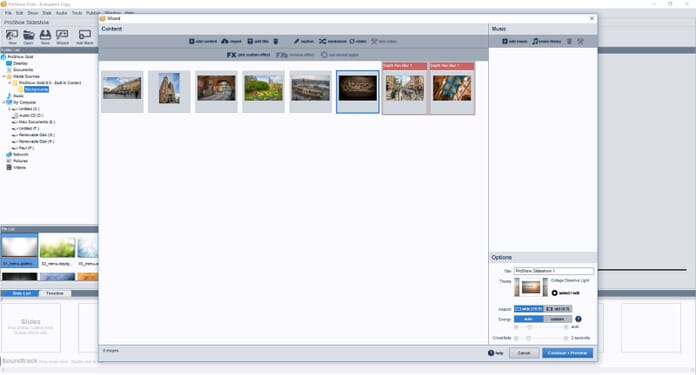The height and width of the screenshot is (375, 696).
Task: Expand the Untitled (C:) drive node
Action: (10, 109)
